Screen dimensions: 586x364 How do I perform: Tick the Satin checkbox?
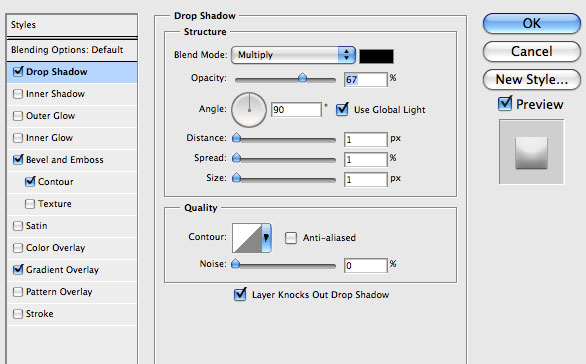point(18,226)
